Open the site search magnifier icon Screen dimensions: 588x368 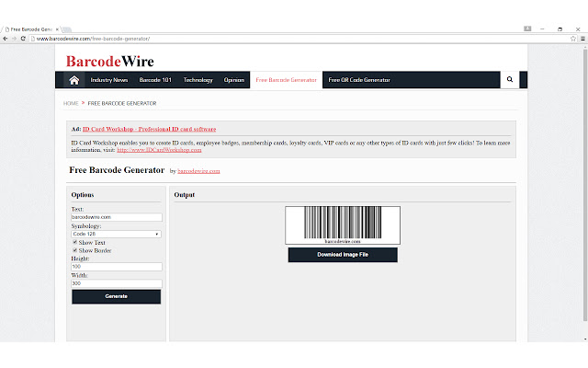[x=510, y=80]
